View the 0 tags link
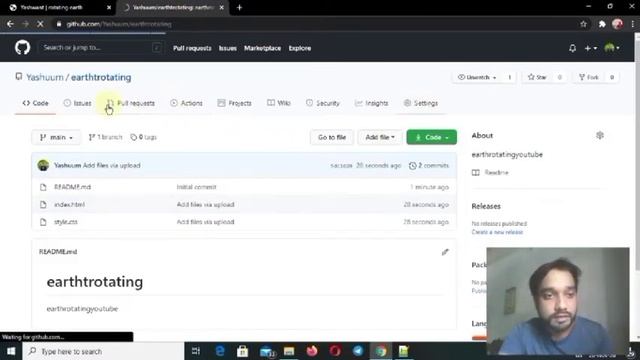 (143, 137)
